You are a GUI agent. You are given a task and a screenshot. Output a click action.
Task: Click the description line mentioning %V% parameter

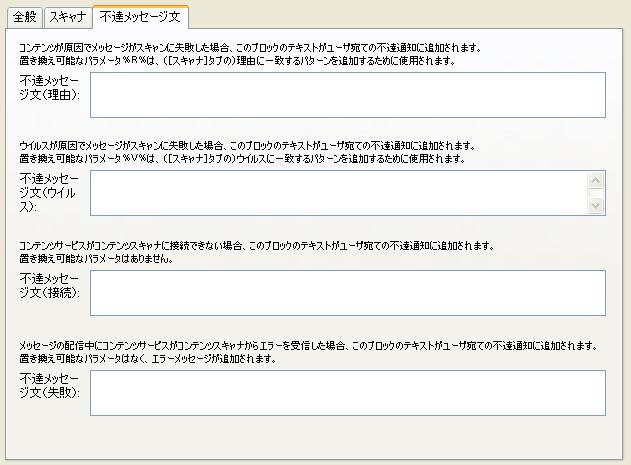pos(242,159)
